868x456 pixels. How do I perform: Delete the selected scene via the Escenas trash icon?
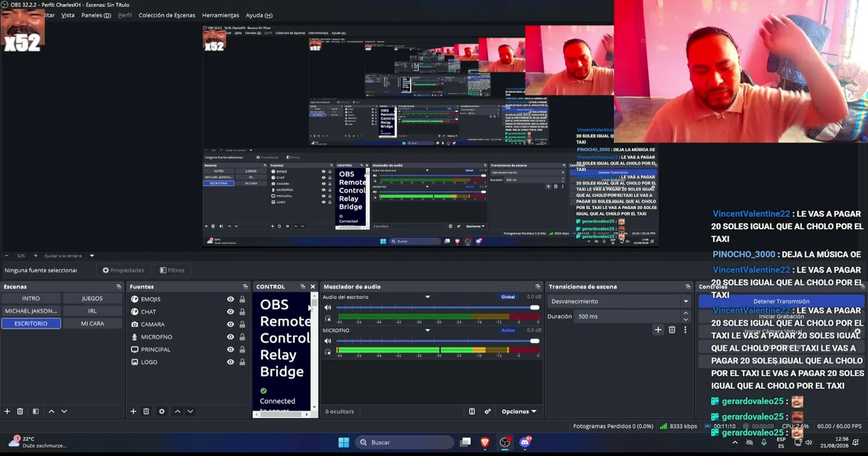pos(20,412)
